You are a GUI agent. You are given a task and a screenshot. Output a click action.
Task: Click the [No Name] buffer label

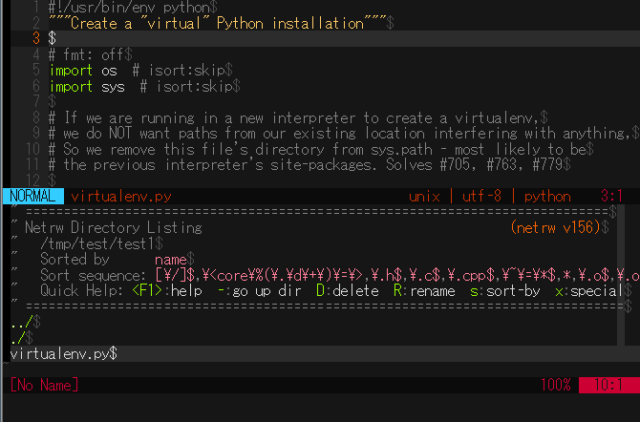point(44,385)
